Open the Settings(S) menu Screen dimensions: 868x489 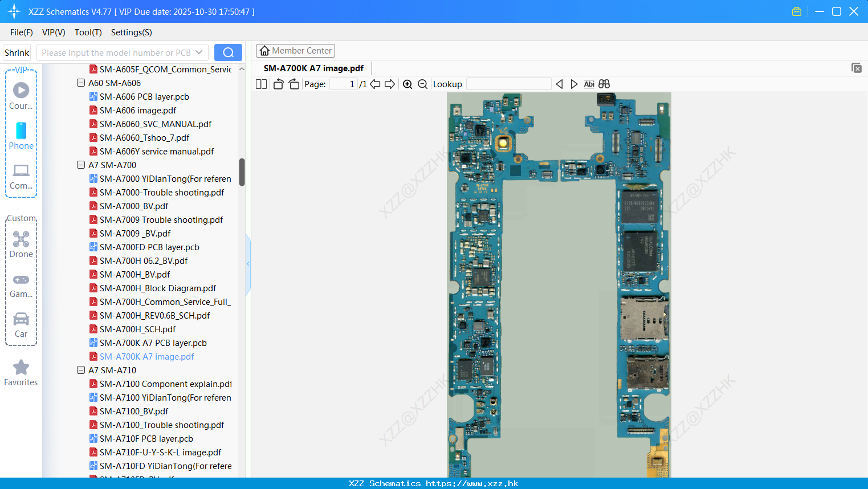coord(132,32)
